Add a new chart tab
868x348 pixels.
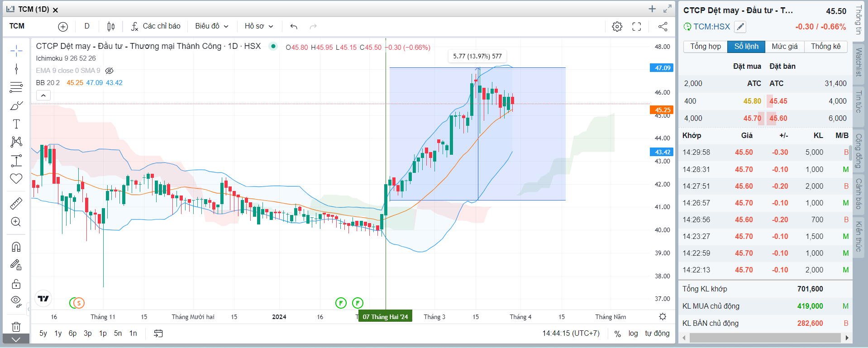coord(652,9)
